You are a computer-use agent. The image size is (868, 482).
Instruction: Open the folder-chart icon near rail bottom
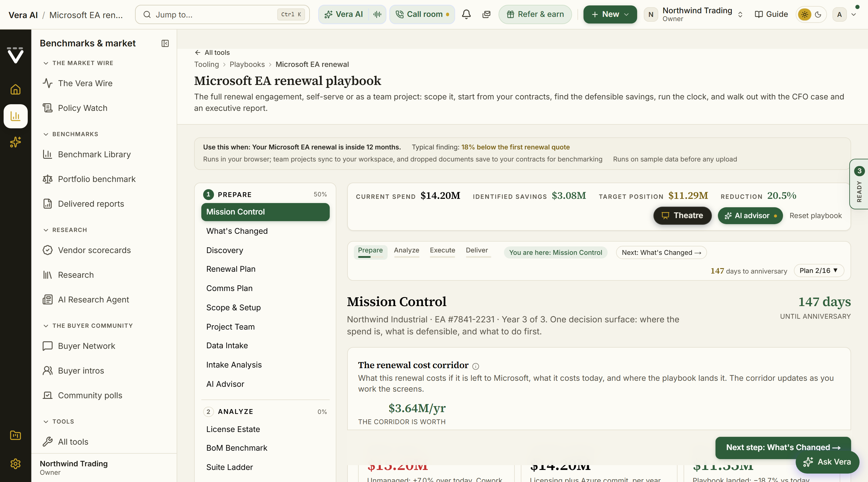[15, 436]
